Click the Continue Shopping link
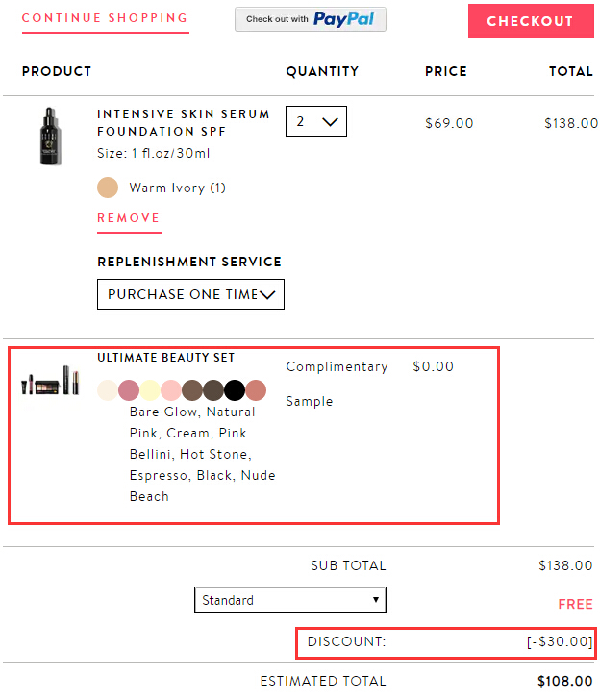Viewport: 600px width, 700px height. 105,18
